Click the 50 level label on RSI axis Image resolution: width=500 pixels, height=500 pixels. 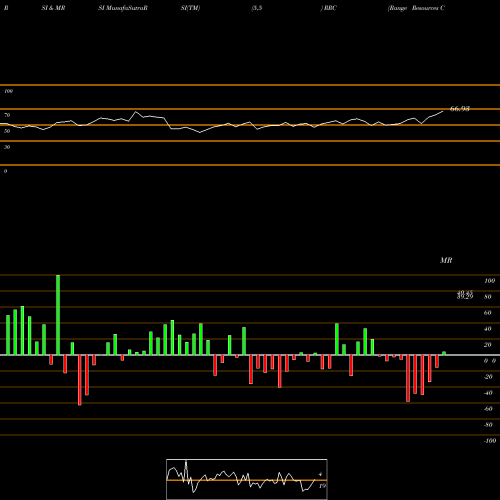7,131
